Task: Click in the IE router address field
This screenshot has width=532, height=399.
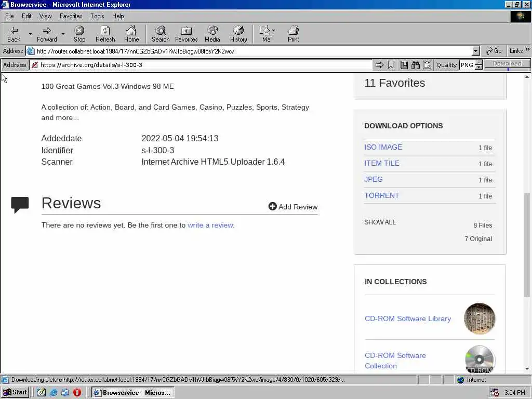Action: point(253,51)
